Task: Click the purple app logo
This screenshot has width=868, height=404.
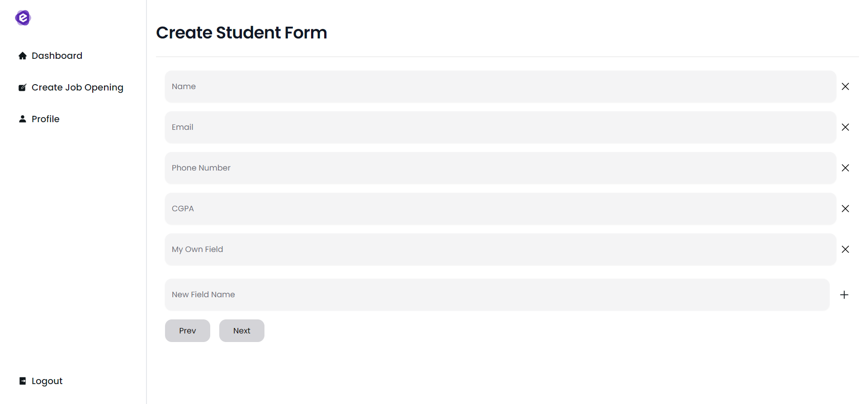Action: tap(23, 18)
